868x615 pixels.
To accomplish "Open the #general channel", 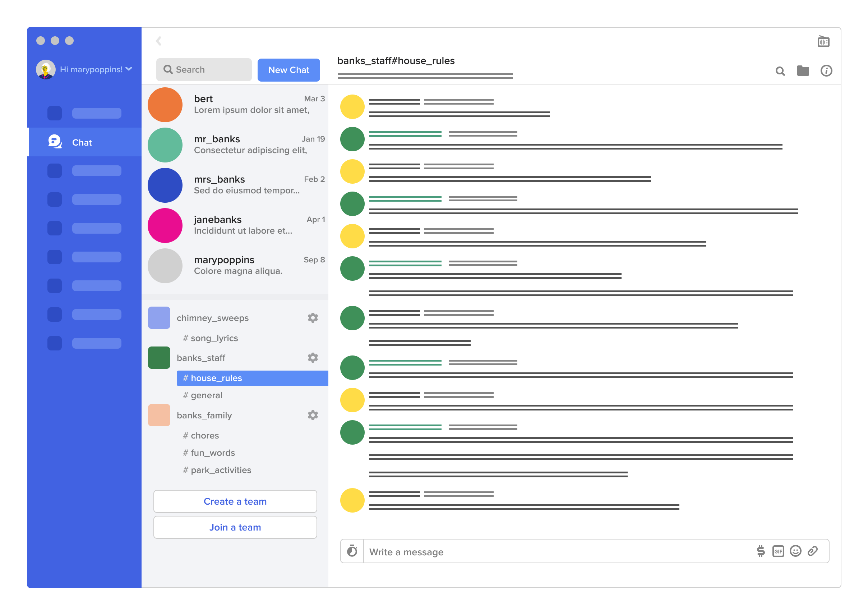I will coord(206,395).
